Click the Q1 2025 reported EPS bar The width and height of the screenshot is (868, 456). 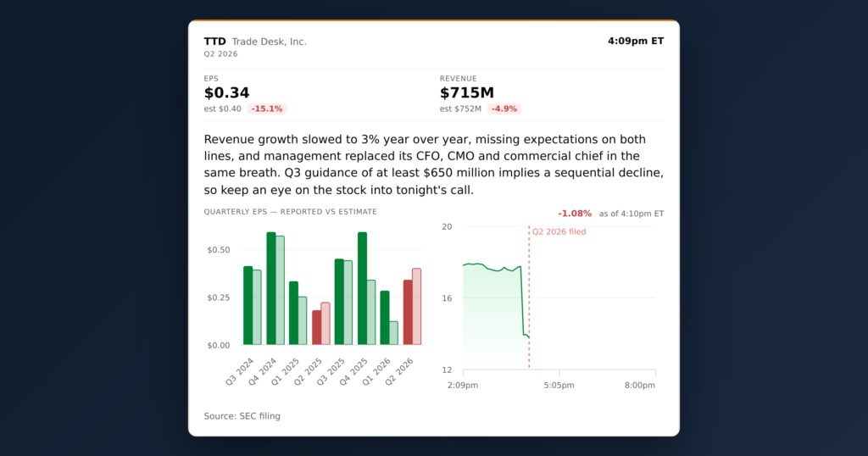tap(293, 314)
